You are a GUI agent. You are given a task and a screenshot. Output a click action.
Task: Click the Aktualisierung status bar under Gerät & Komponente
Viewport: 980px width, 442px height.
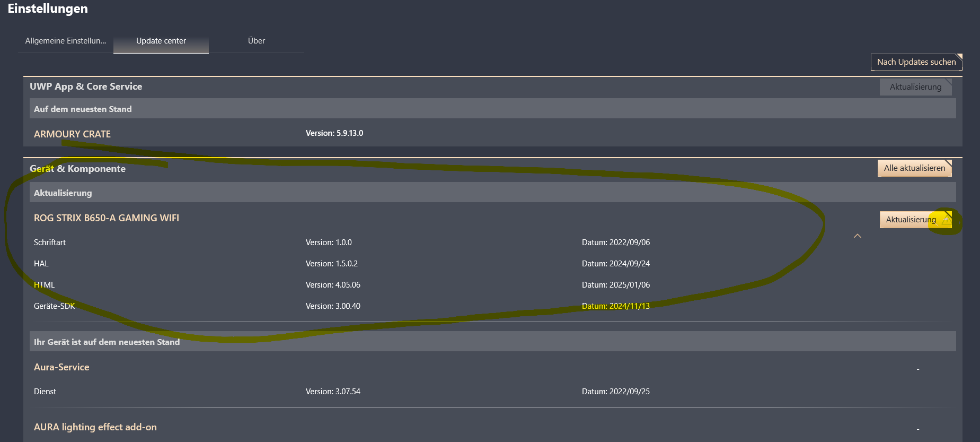(x=493, y=192)
